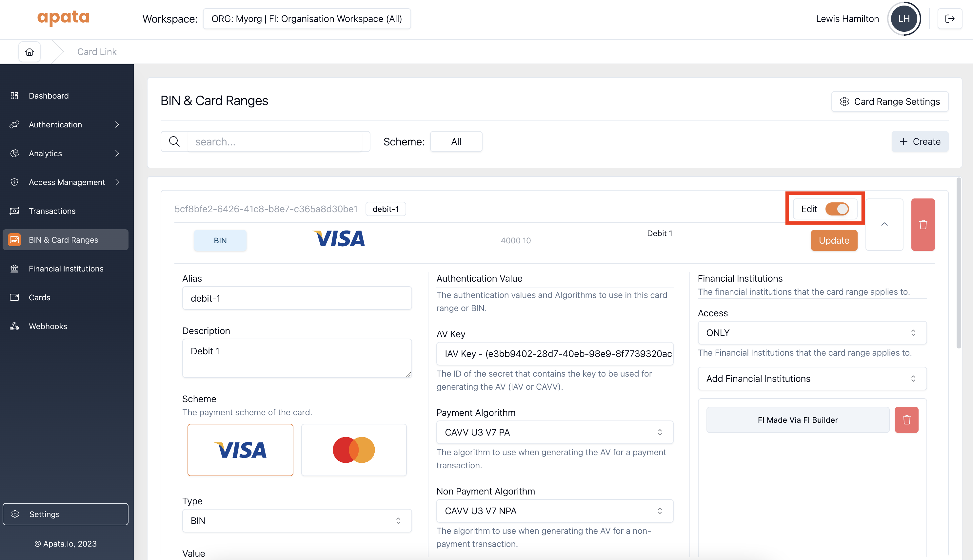Image resolution: width=973 pixels, height=560 pixels.
Task: Click the Create button
Action: [x=920, y=141]
